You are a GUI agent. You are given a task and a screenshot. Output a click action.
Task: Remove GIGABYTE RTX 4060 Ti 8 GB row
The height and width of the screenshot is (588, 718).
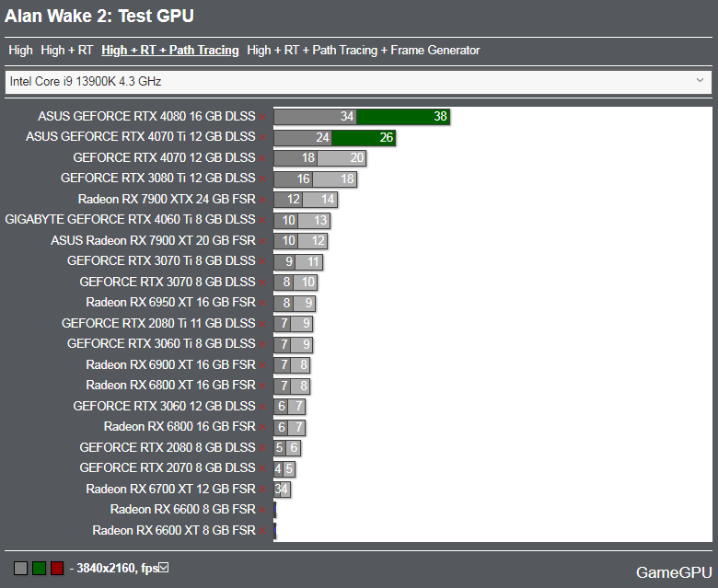click(x=262, y=221)
